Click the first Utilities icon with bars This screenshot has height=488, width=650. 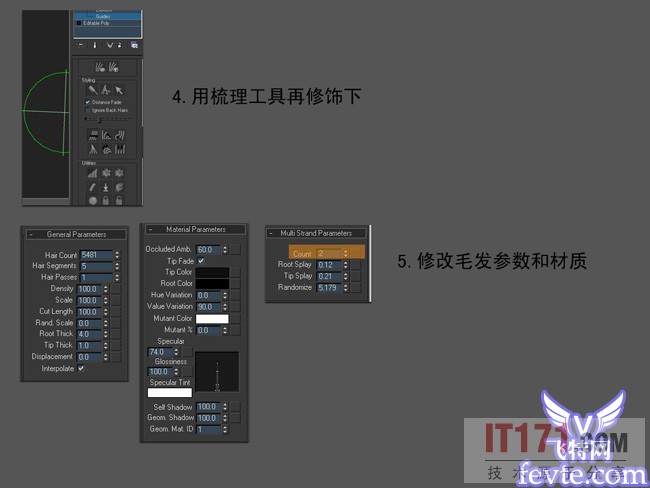coord(92,173)
